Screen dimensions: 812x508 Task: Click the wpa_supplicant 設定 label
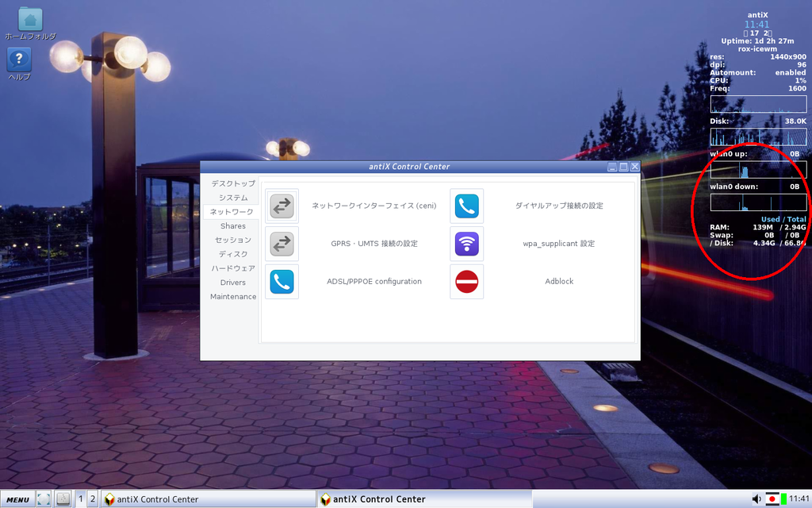pyautogui.click(x=559, y=244)
